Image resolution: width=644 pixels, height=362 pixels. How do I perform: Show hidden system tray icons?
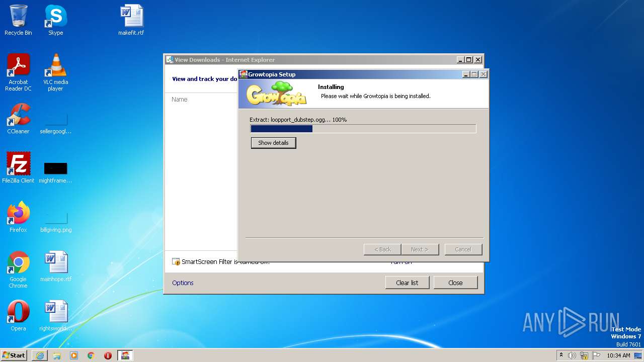[x=561, y=355]
